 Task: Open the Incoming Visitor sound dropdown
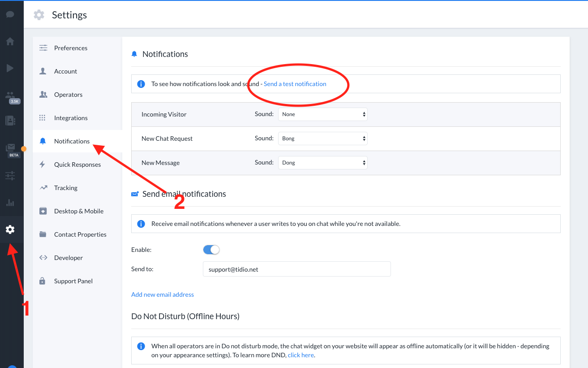tap(322, 114)
